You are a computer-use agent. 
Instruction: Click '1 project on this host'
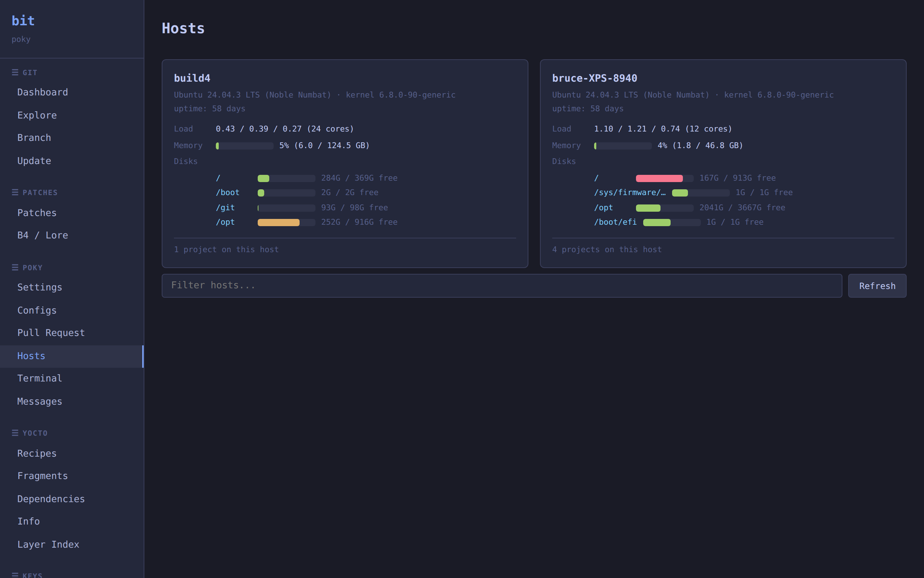tap(226, 250)
